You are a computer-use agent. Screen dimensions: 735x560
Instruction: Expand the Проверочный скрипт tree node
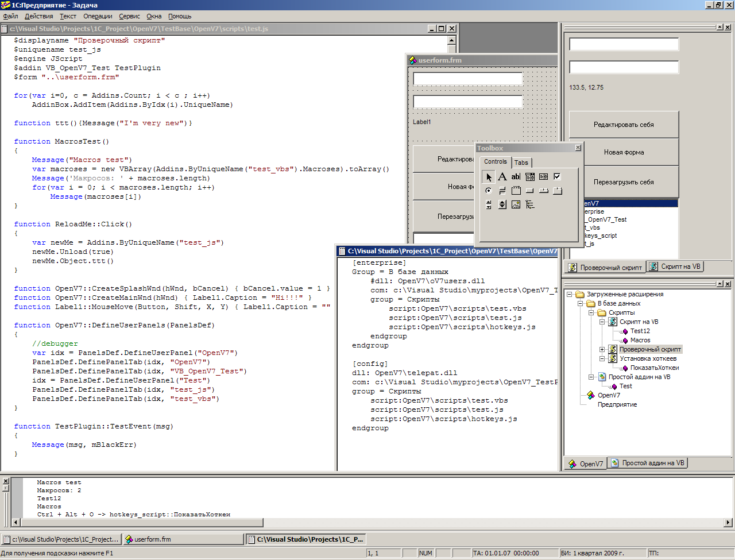click(602, 349)
